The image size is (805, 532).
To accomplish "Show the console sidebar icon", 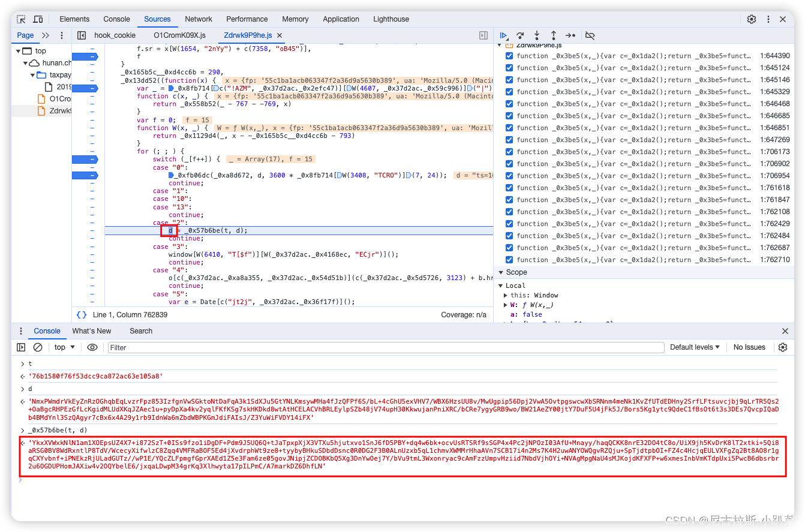I will [21, 347].
